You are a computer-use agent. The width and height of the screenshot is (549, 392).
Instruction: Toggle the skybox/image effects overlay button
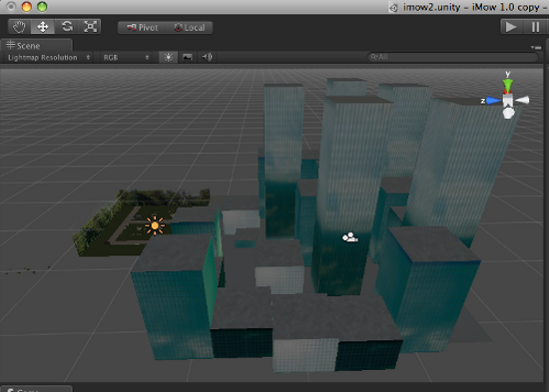pos(188,57)
